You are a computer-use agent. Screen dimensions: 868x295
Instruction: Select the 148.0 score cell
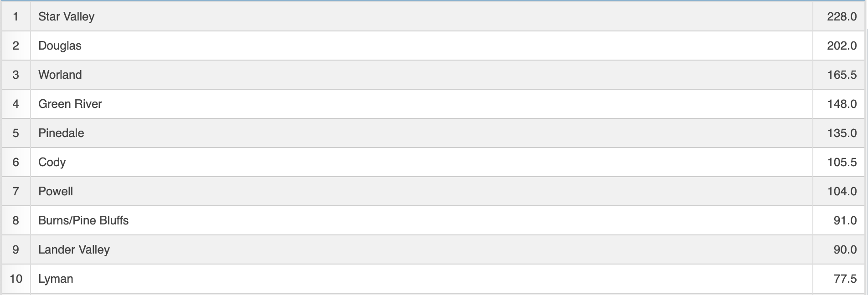point(842,104)
